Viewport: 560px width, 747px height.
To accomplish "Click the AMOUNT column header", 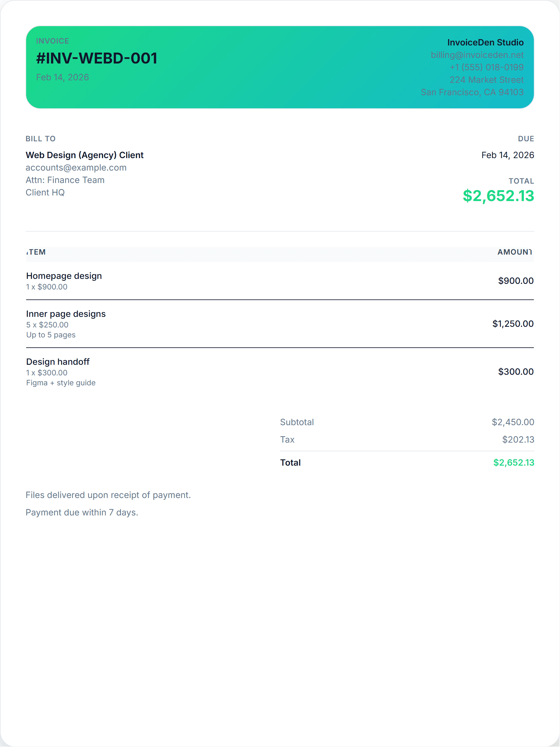I will click(515, 252).
